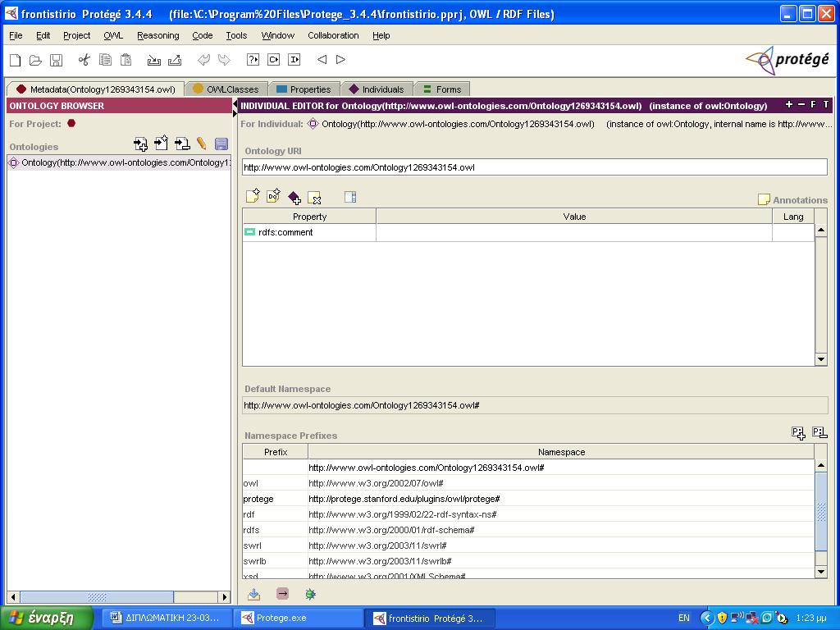Screen dimensions: 840x630
Task: Click the purple diamond add resource annotation icon
Action: click(294, 198)
